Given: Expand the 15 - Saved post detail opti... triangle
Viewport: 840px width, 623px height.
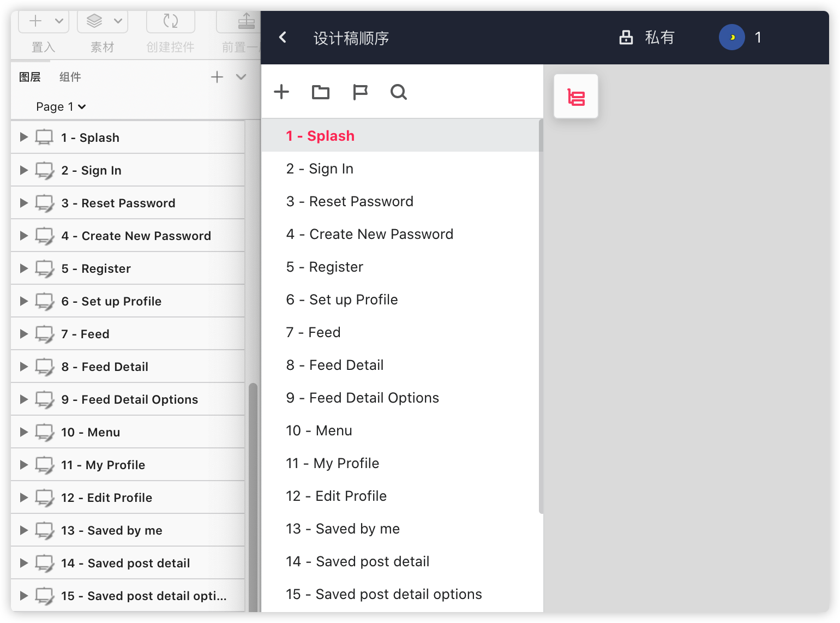Looking at the screenshot, I should [x=23, y=595].
